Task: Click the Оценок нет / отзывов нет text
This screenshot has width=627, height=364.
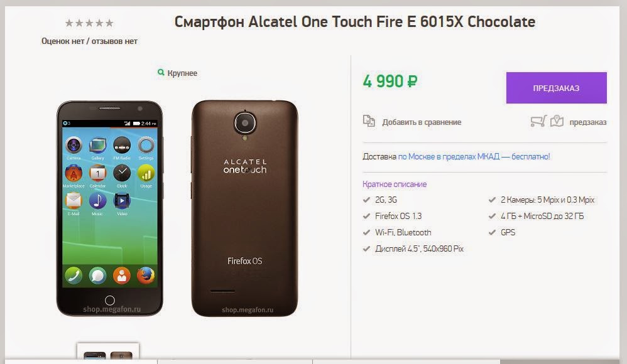Action: (90, 41)
